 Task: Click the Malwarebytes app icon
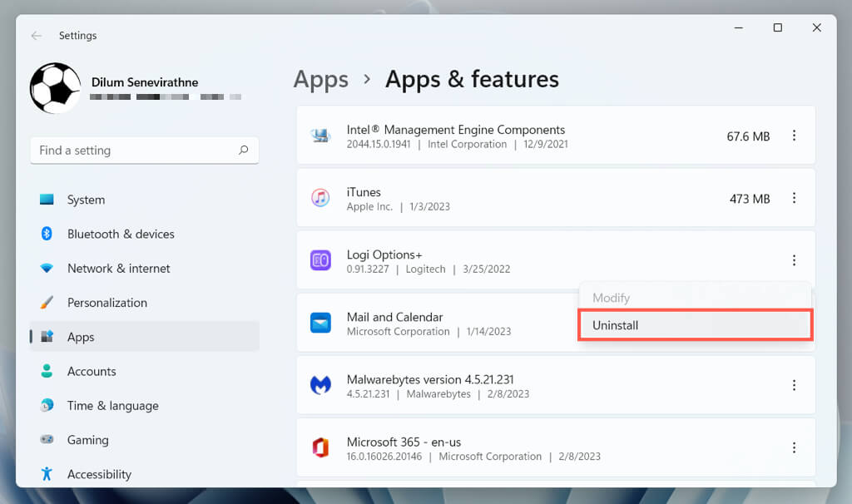click(x=320, y=386)
